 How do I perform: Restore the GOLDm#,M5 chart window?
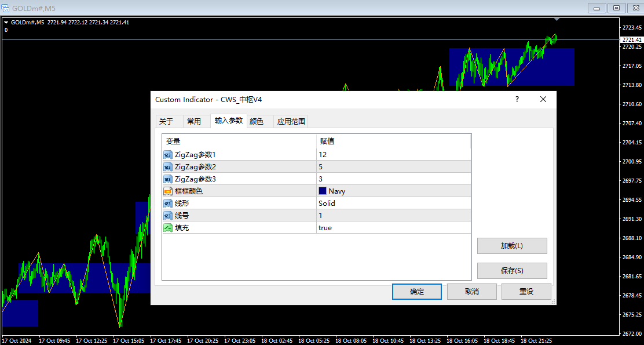616,8
